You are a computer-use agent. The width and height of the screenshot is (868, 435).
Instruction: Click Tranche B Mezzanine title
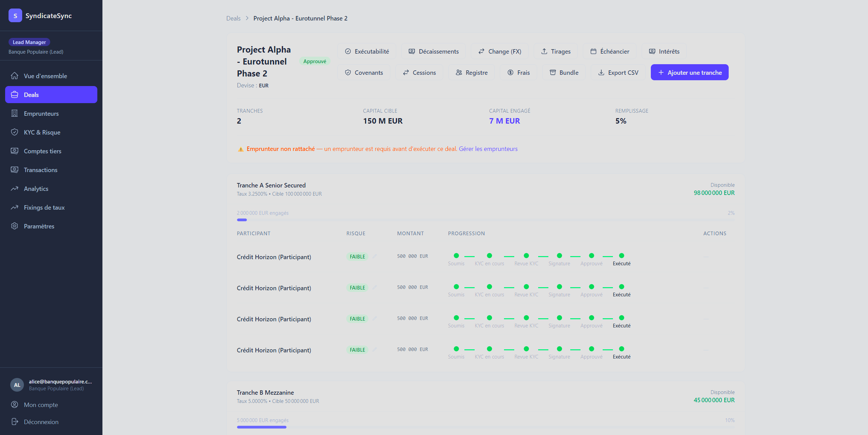pyautogui.click(x=265, y=393)
